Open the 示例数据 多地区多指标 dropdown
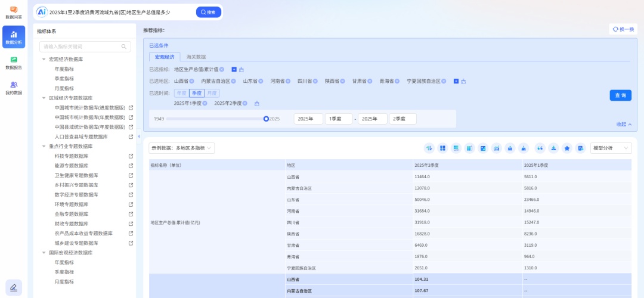 point(181,148)
